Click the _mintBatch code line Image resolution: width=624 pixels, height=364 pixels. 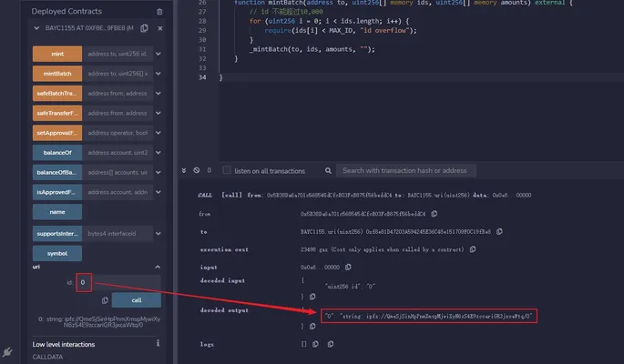(x=312, y=49)
